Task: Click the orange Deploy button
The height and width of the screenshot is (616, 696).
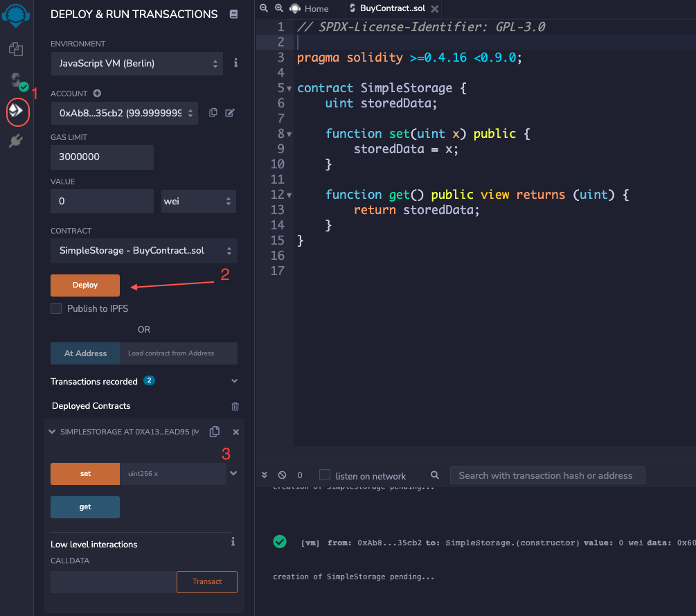Action: pos(85,285)
